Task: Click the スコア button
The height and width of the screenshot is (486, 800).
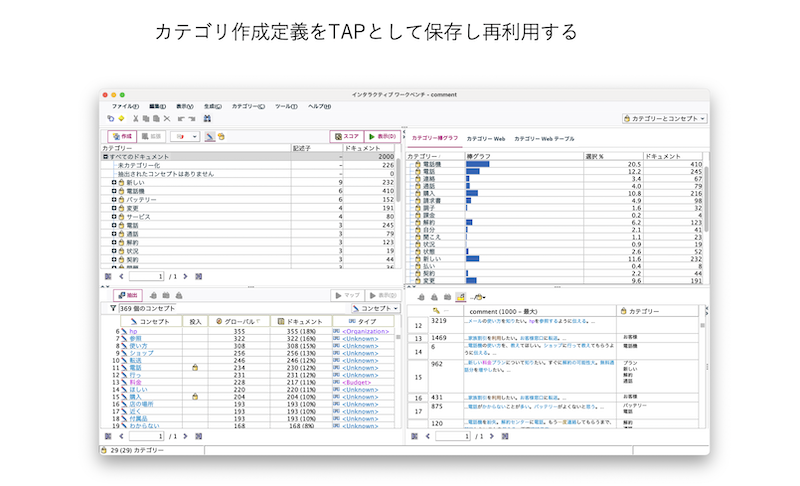Action: [x=346, y=137]
